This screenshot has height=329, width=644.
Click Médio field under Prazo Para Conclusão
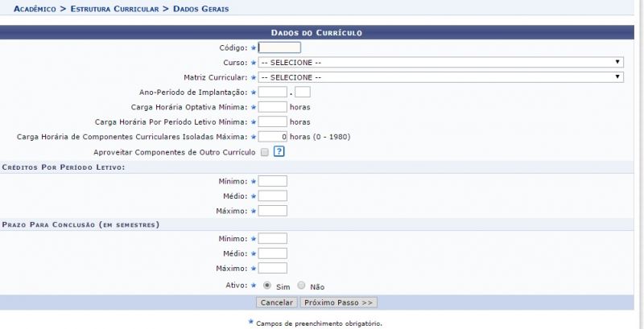click(x=272, y=253)
